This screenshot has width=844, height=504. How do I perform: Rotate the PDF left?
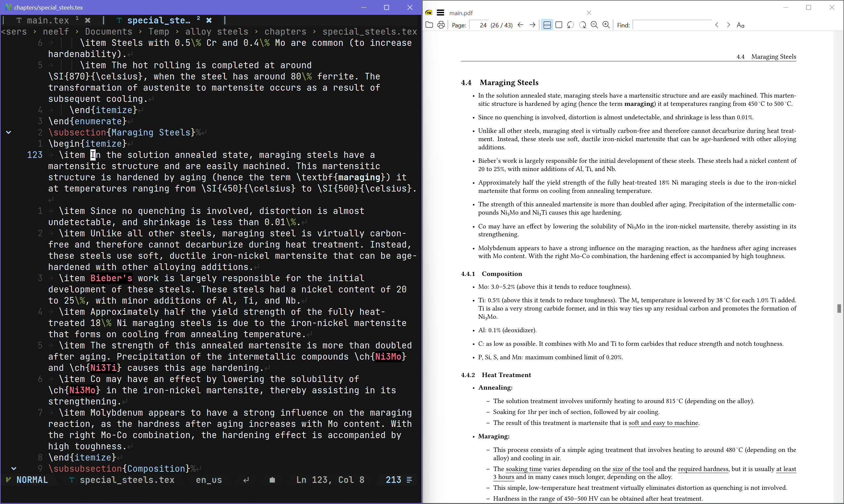tap(571, 25)
